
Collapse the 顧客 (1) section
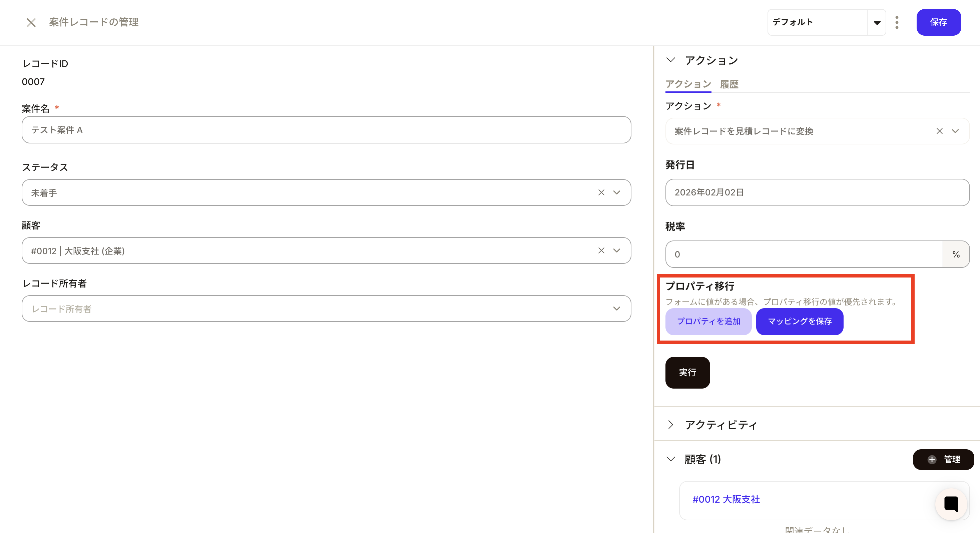pos(671,459)
